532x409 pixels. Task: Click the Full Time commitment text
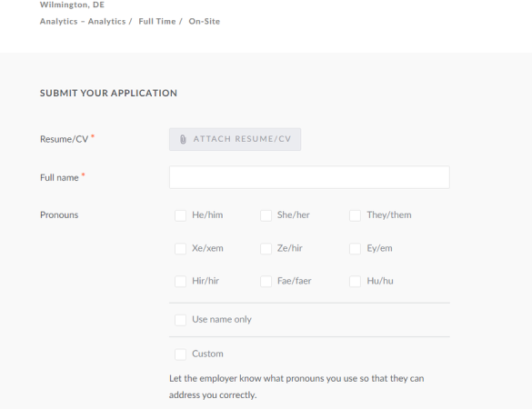(x=157, y=22)
